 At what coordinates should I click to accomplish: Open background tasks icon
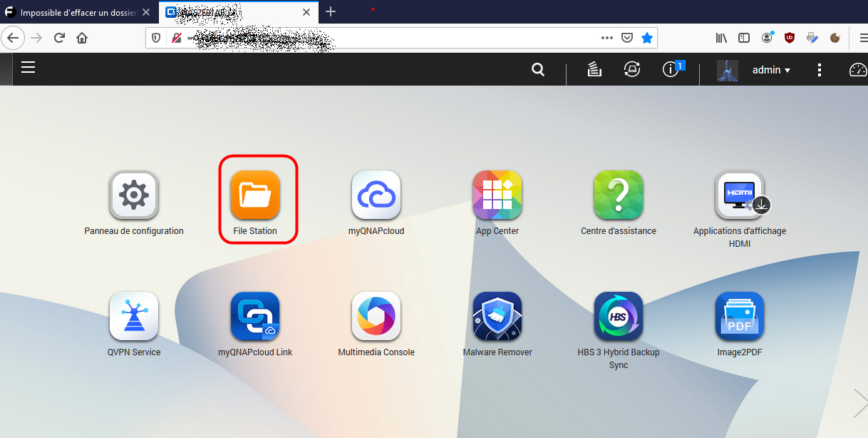(594, 69)
